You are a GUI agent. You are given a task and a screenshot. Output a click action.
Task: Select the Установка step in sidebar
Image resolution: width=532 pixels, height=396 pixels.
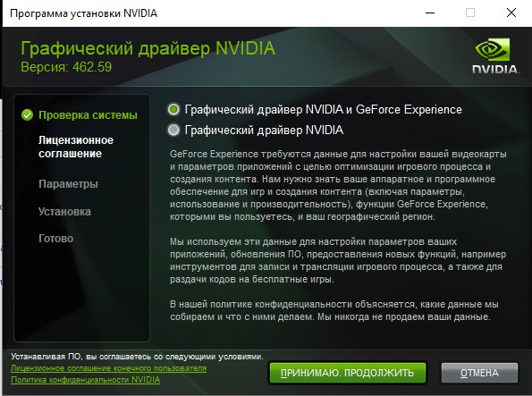pos(64,212)
